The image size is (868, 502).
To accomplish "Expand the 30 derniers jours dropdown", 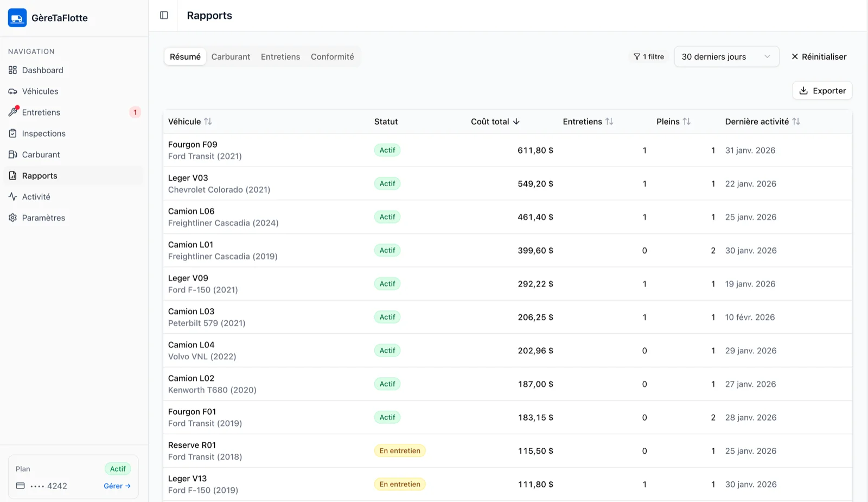I will 726,56.
